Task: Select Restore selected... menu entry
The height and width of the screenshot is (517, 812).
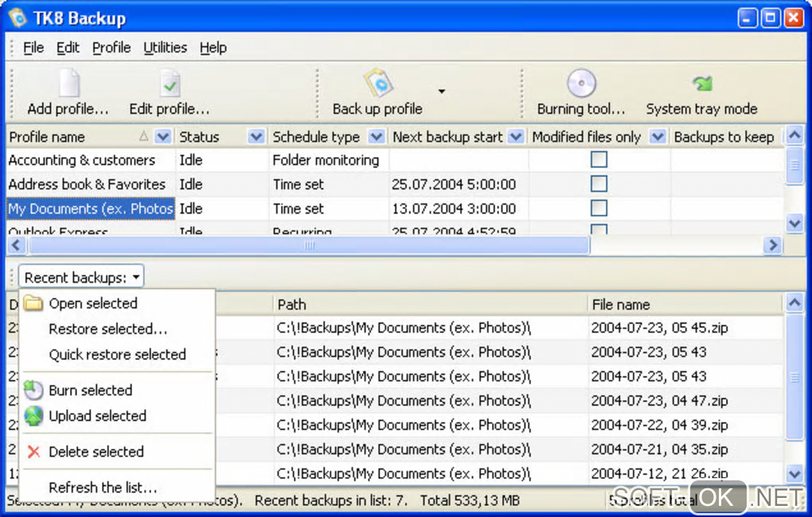Action: click(x=107, y=329)
